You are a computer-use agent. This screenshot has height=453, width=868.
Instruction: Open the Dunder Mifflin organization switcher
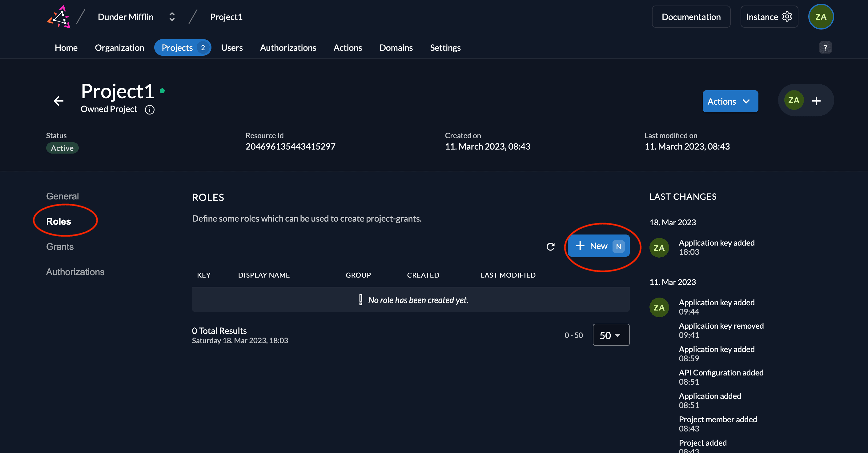click(172, 17)
